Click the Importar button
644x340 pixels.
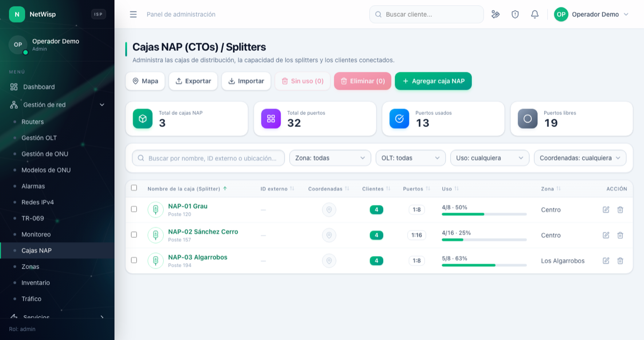[246, 81]
